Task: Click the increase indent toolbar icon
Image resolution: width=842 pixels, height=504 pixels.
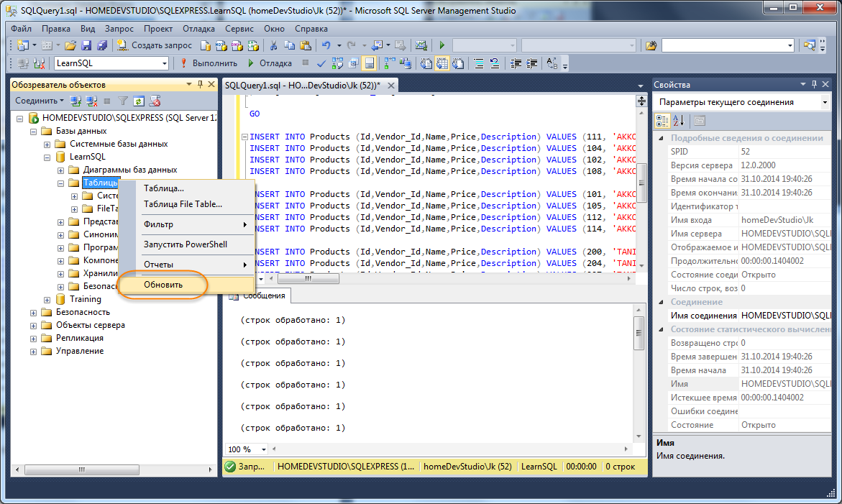Action: point(531,63)
